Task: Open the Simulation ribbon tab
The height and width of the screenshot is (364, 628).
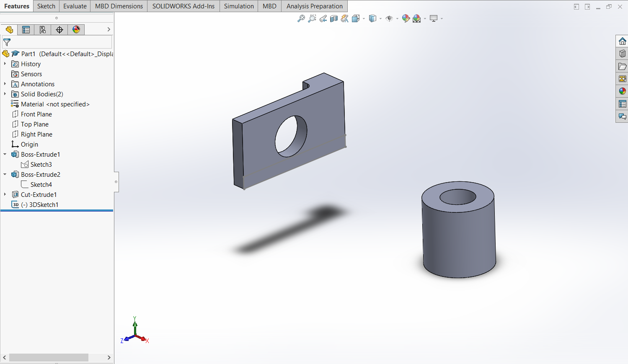Action: click(x=238, y=6)
